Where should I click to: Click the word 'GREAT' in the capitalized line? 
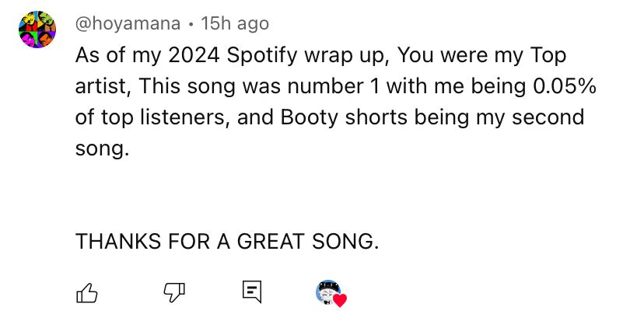point(271,241)
